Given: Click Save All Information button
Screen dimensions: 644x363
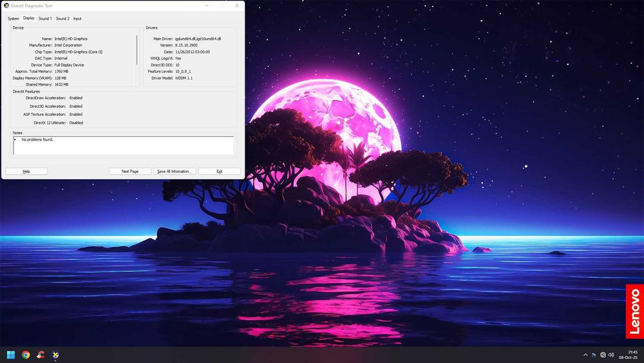Looking at the screenshot, I should pyautogui.click(x=175, y=172).
